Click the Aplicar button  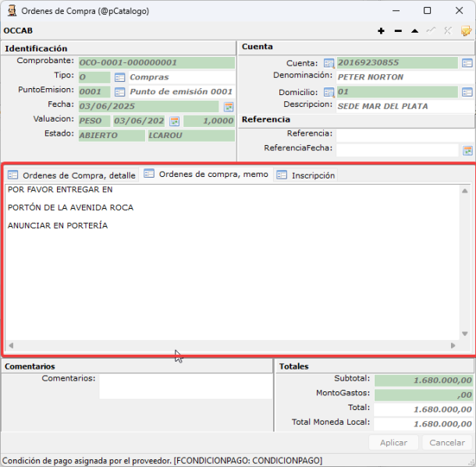coord(393,442)
